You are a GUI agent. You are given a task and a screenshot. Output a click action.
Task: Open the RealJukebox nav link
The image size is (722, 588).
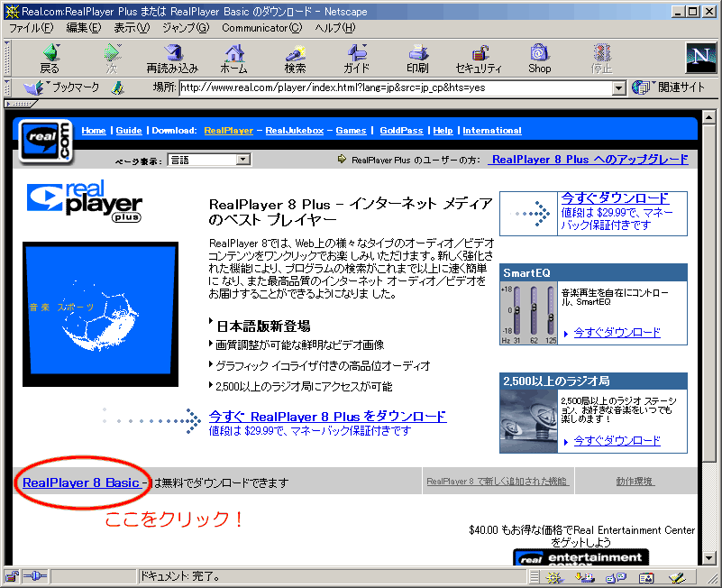click(x=295, y=131)
